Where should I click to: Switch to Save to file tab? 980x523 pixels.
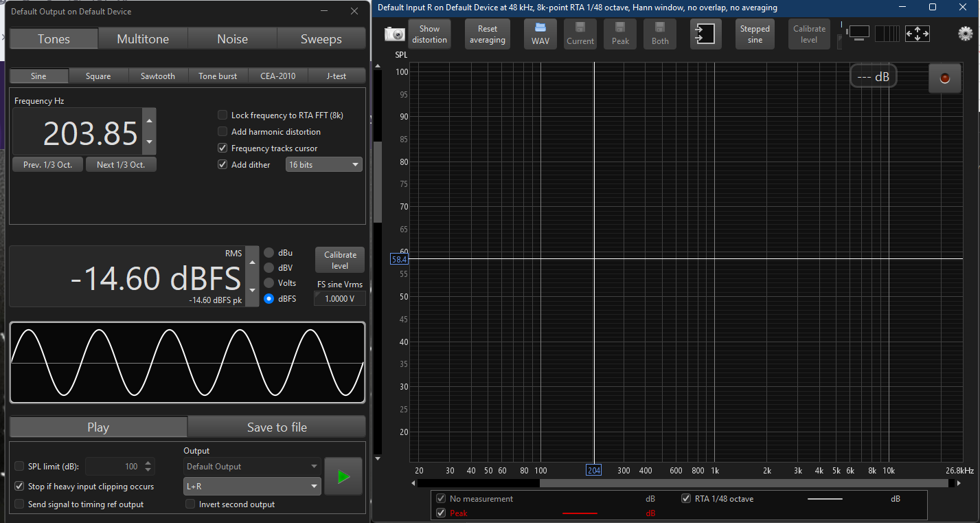(277, 427)
